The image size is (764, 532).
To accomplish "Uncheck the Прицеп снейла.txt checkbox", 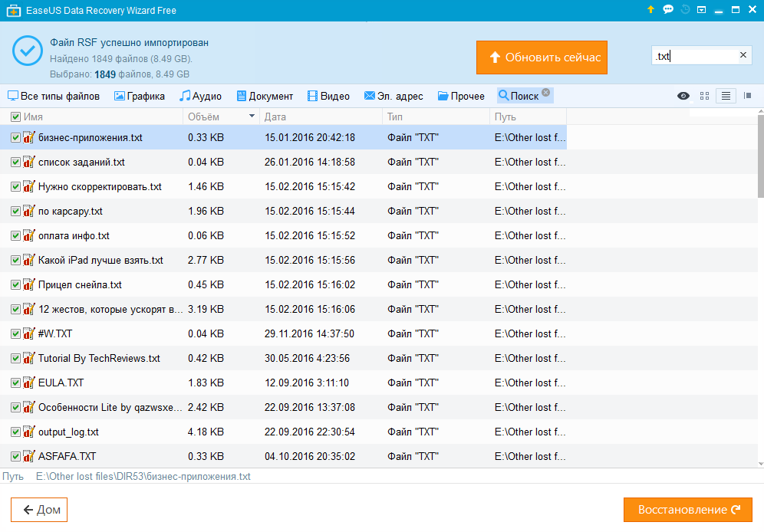I will coord(15,284).
